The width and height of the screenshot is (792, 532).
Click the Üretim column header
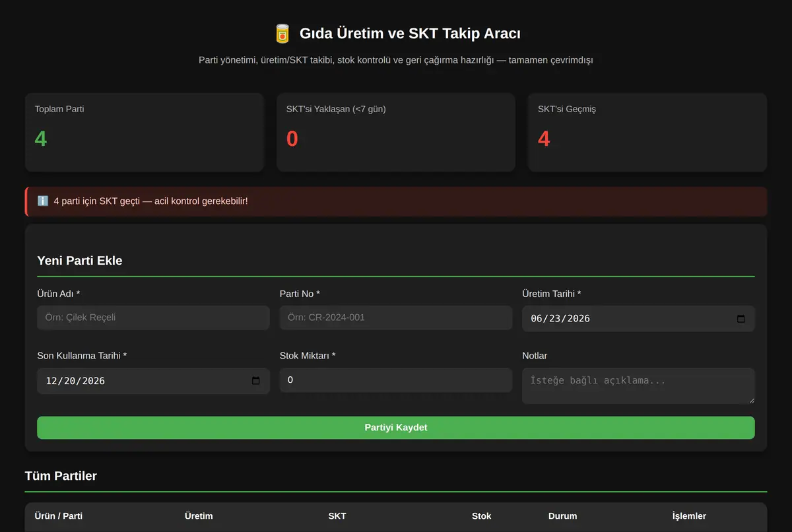pos(199,516)
